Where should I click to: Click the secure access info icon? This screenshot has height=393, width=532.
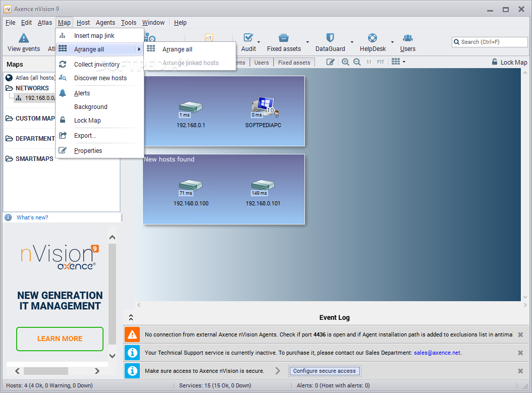click(132, 371)
